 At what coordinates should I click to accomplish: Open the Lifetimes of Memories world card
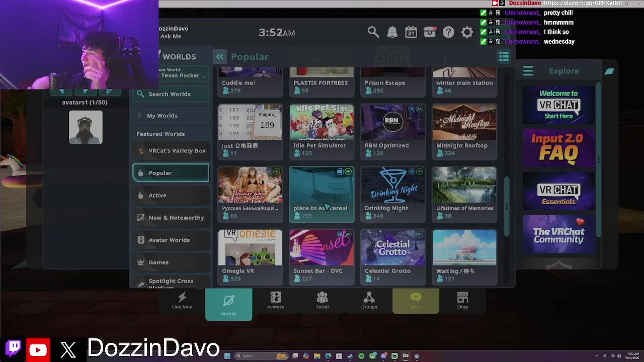(464, 195)
